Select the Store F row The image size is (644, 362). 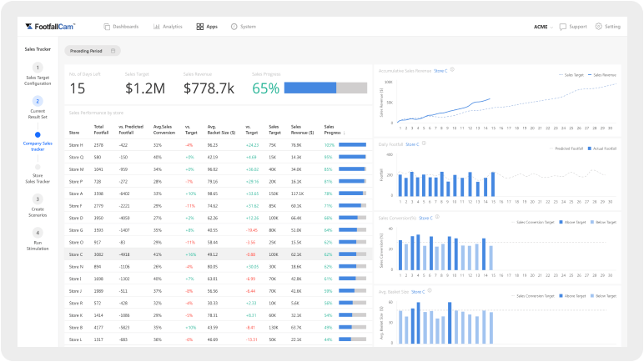coord(218,206)
